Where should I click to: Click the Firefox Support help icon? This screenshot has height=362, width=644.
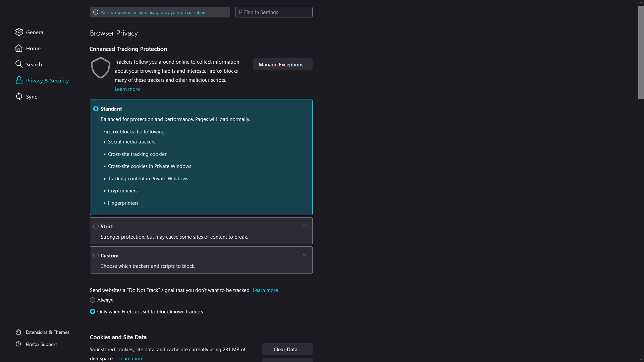pos(18,344)
